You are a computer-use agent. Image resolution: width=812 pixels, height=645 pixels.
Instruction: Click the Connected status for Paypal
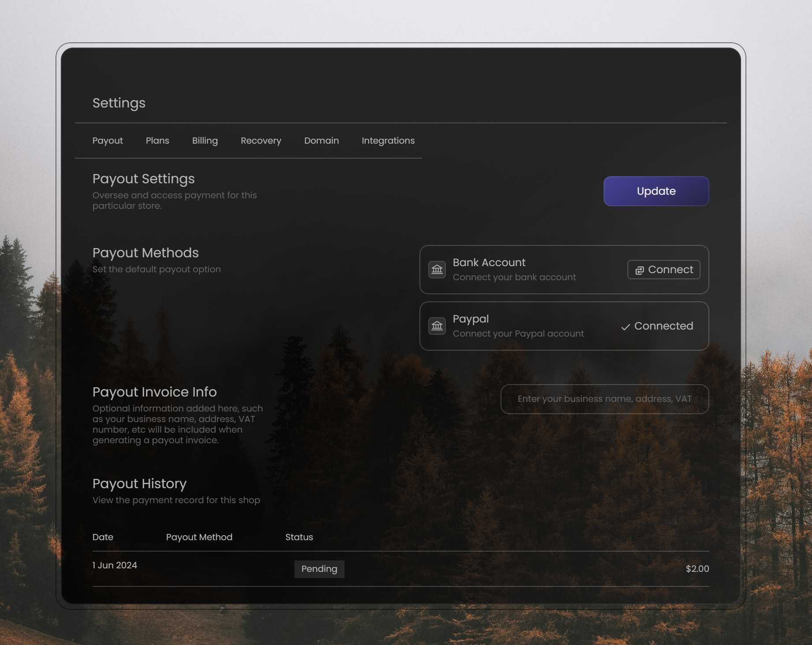click(x=657, y=326)
